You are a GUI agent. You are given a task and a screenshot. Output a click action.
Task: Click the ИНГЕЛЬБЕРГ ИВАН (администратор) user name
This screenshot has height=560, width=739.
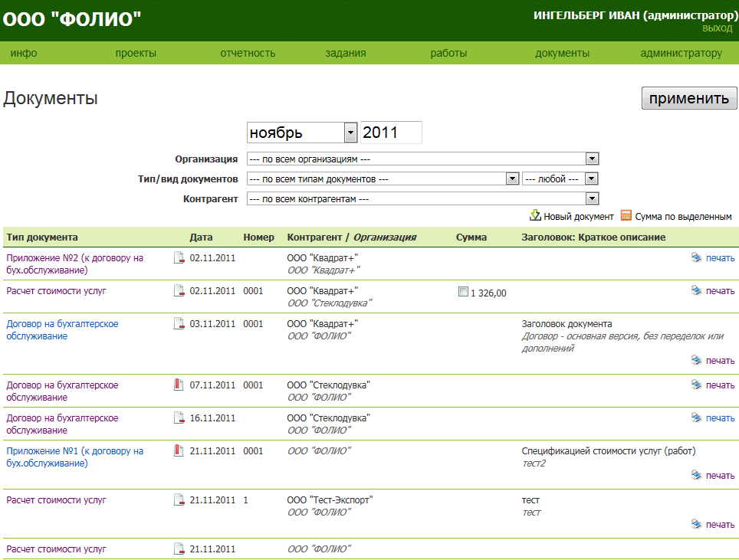(635, 15)
